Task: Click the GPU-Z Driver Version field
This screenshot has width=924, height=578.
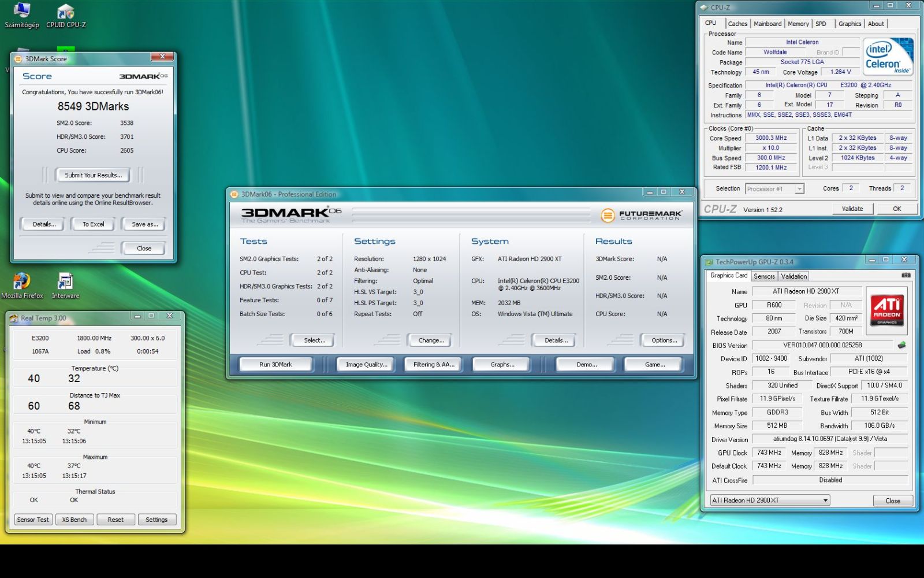Action: click(830, 439)
